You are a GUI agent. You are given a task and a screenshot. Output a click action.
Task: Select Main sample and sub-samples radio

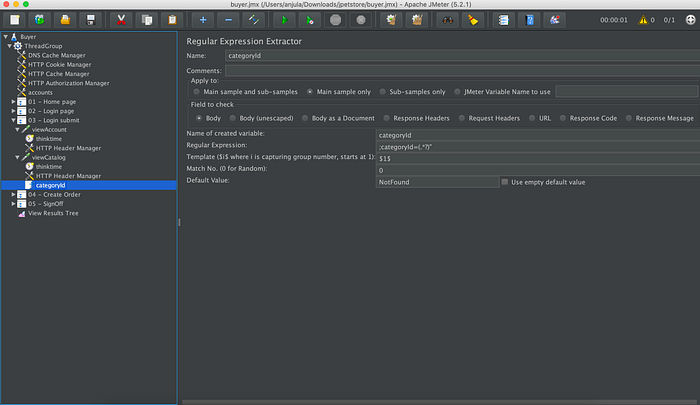tap(196, 92)
